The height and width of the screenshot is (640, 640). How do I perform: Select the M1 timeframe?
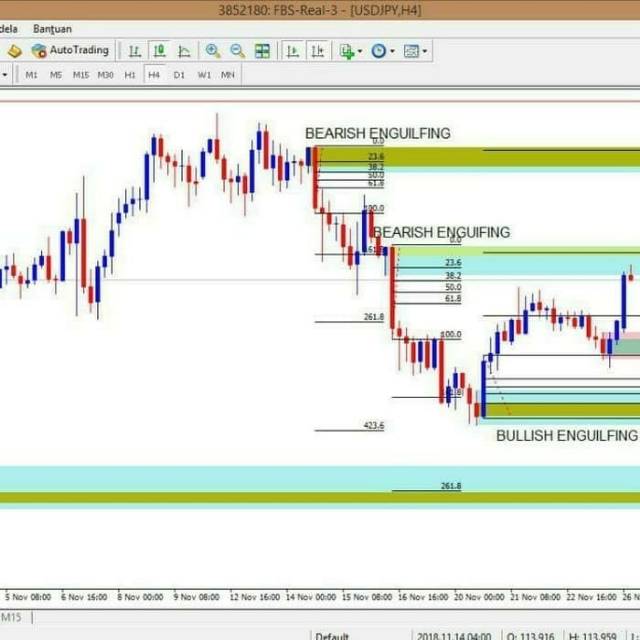tap(31, 75)
